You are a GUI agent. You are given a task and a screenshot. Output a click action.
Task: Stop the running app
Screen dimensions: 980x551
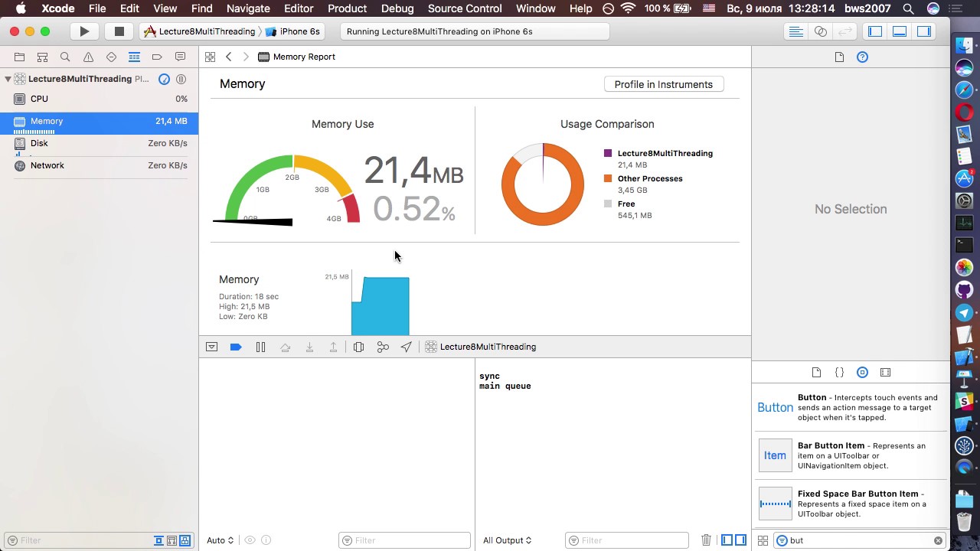(x=119, y=31)
